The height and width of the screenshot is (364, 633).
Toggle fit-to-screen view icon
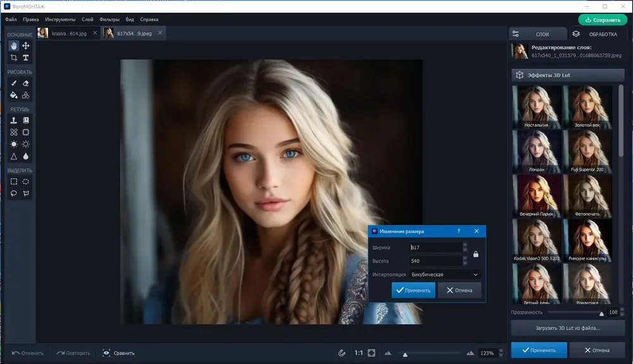[372, 353]
